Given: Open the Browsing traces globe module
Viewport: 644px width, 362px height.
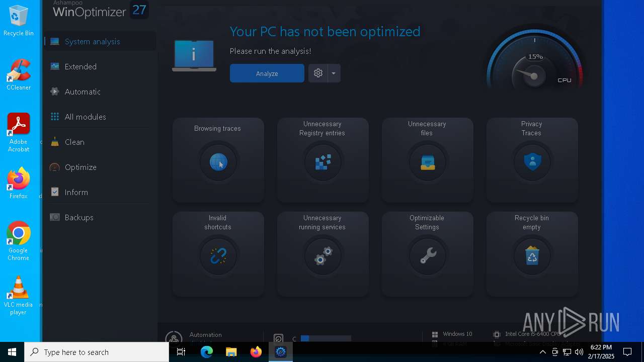Looking at the screenshot, I should click(x=218, y=162).
